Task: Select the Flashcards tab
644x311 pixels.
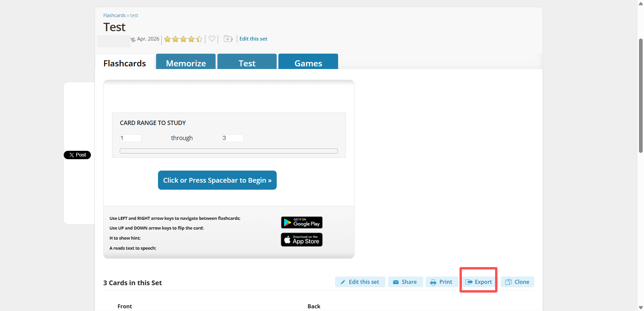Action: click(x=124, y=62)
